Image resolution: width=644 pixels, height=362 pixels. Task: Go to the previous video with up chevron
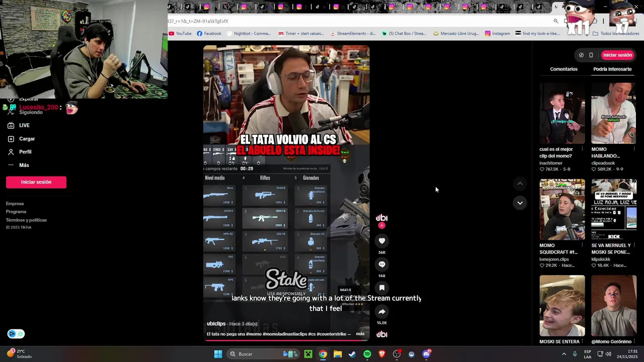[520, 184]
